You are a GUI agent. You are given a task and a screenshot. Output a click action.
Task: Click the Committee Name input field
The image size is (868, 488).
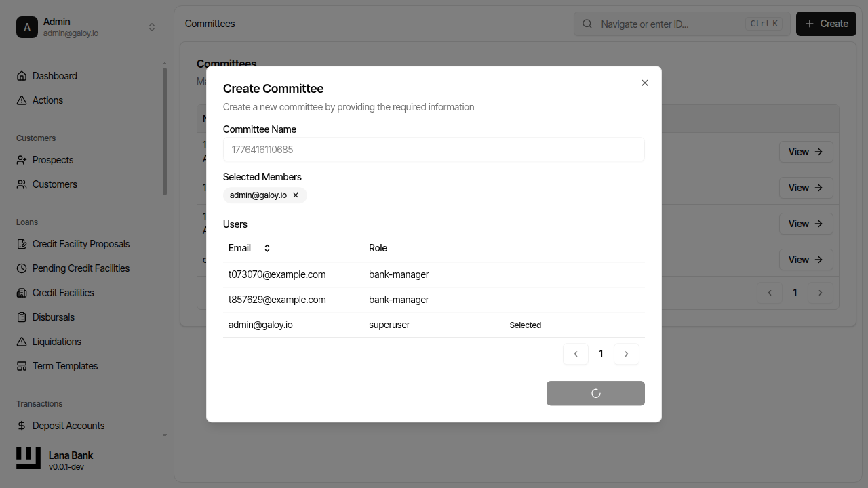coord(433,149)
